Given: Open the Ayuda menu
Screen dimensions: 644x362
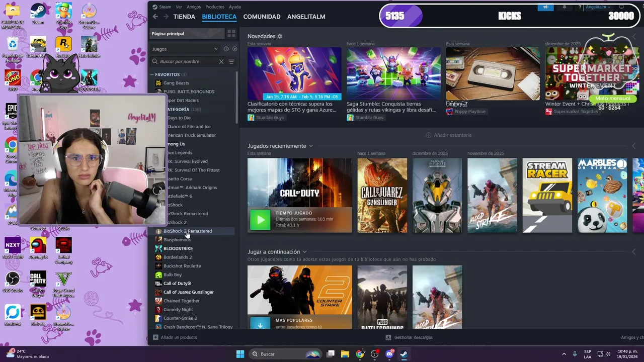Looking at the screenshot, I should 235,7.
